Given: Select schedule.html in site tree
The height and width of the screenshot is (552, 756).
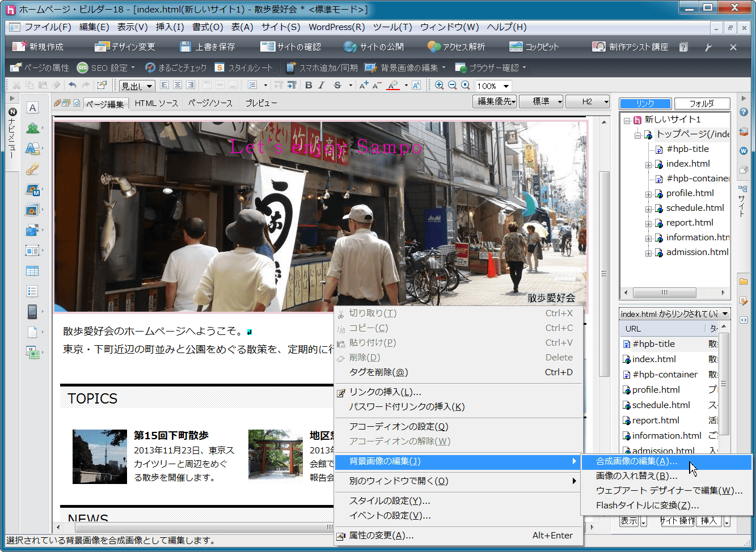Looking at the screenshot, I should click(x=695, y=208).
